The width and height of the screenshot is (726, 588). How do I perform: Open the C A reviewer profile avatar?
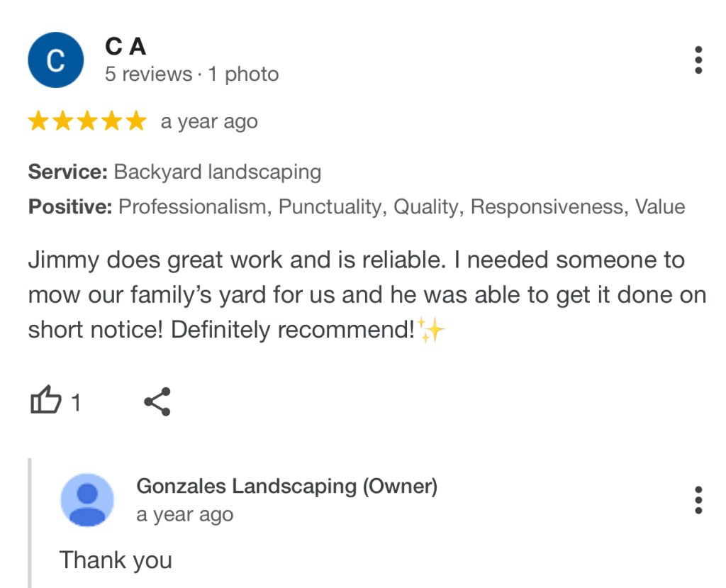point(55,60)
